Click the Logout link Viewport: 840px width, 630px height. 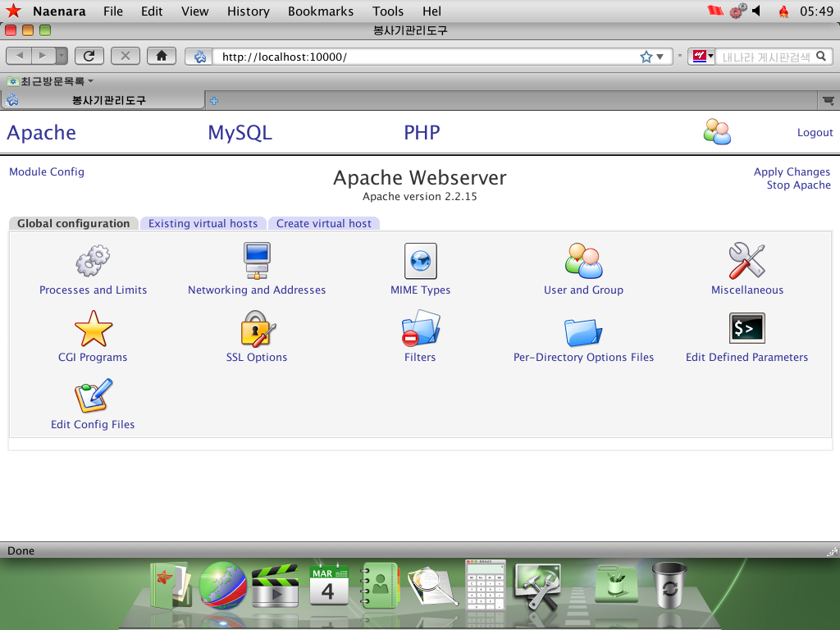pyautogui.click(x=815, y=132)
